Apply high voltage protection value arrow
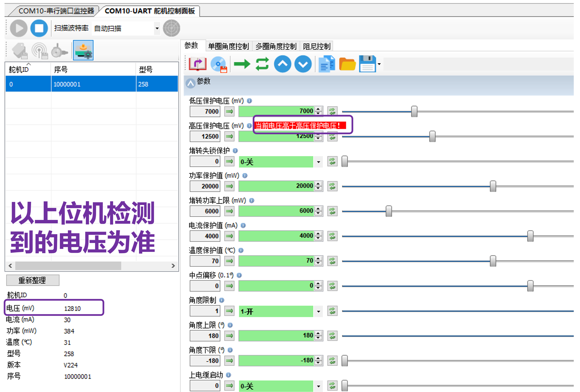 (x=229, y=136)
